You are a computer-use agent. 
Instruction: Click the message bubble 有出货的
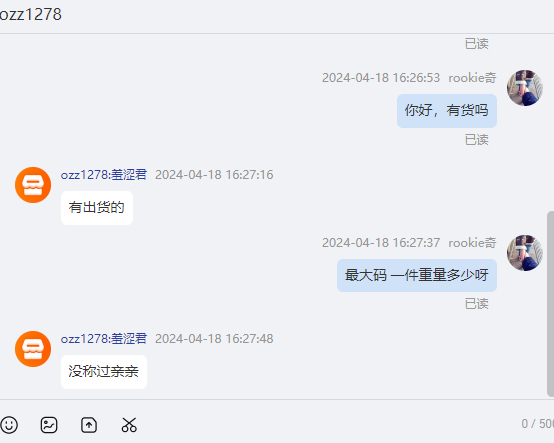tap(97, 208)
